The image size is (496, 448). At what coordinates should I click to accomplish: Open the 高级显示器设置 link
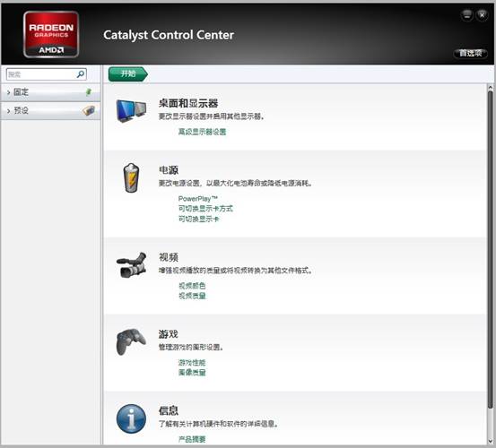tap(202, 132)
